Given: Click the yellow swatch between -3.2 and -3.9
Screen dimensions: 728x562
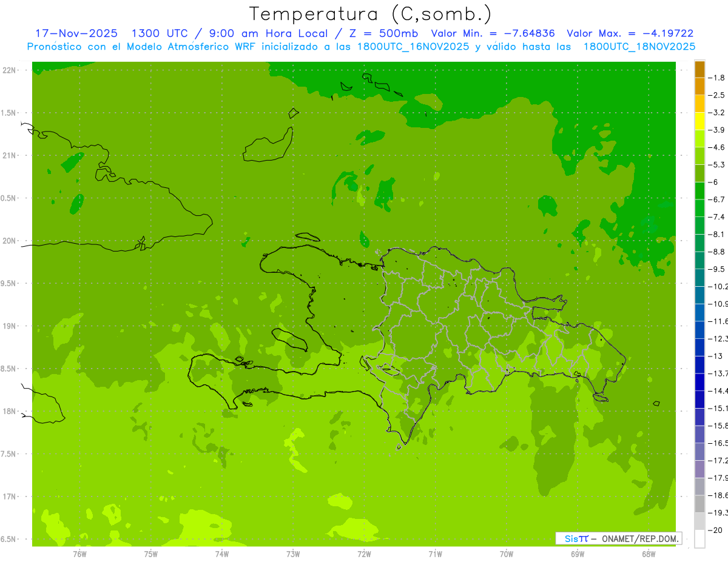Looking at the screenshot, I should (699, 121).
